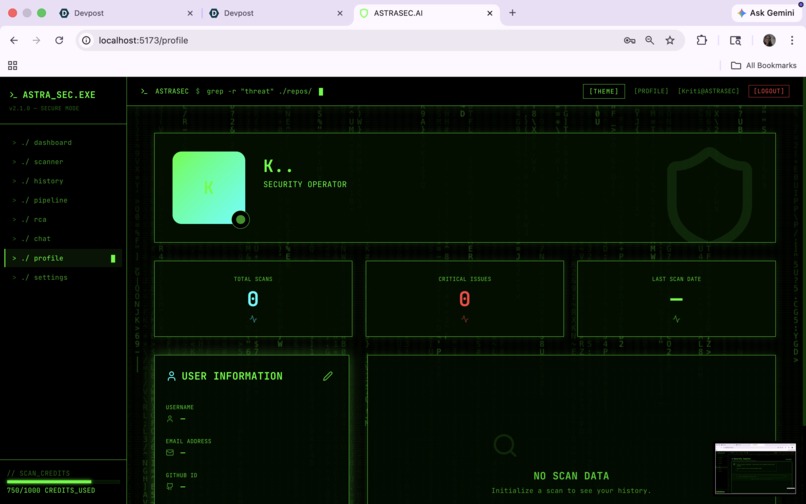This screenshot has width=806, height=504.
Task: Click the scan credits progress bar
Action: coord(63,482)
